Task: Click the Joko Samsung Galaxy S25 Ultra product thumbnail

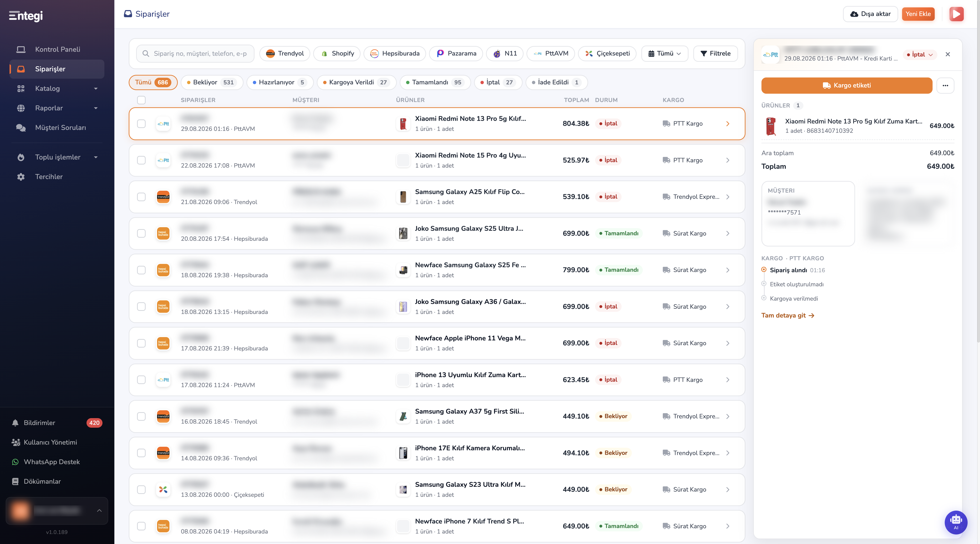Action: [x=403, y=233]
